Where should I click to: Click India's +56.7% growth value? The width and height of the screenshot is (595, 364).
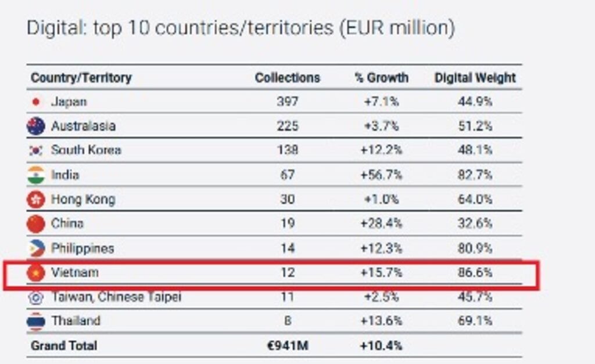coord(381,175)
